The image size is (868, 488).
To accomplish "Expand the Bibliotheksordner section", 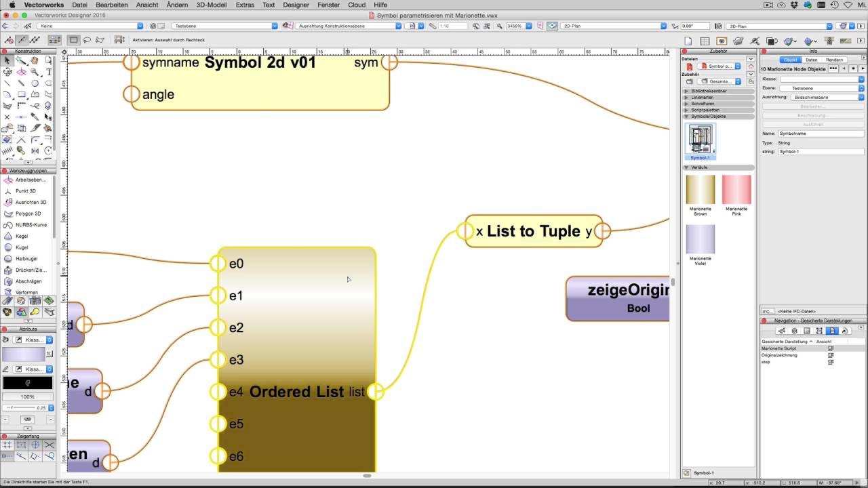I will tap(717, 91).
